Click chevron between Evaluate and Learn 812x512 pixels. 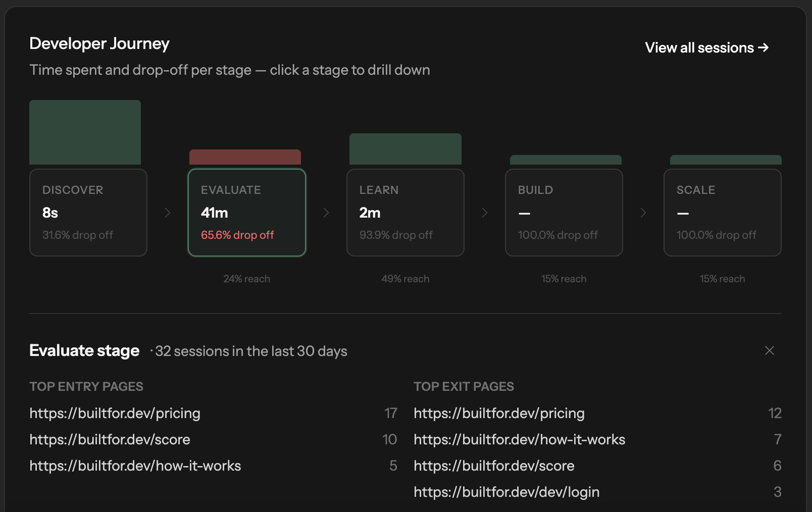coord(326,213)
